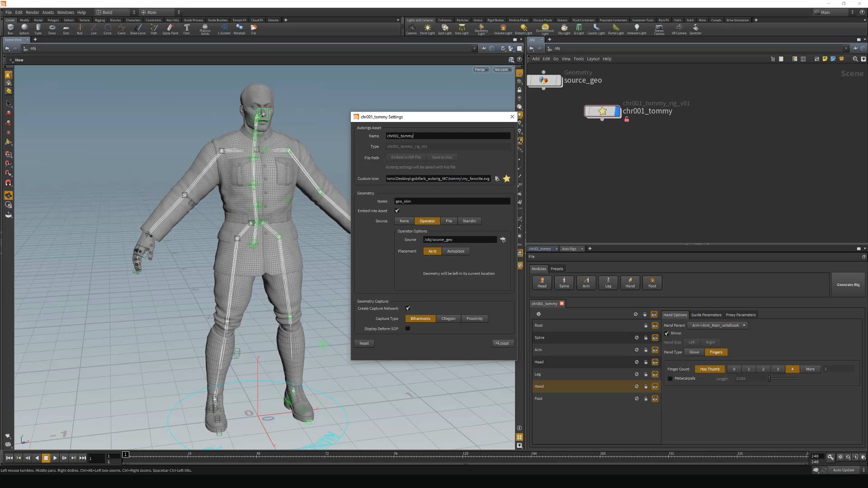Click the Generate Rig button
The width and height of the screenshot is (868, 488).
pos(848,284)
